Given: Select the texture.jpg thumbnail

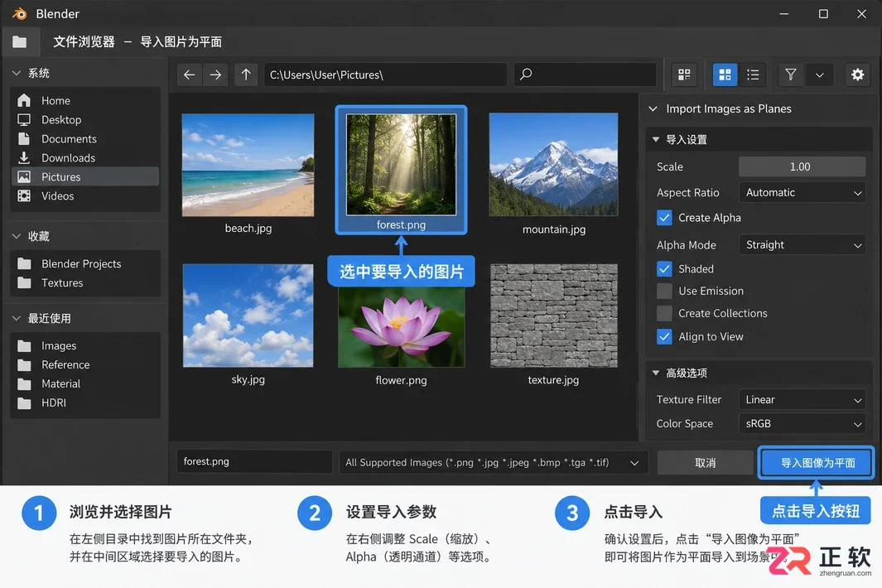Looking at the screenshot, I should (554, 316).
